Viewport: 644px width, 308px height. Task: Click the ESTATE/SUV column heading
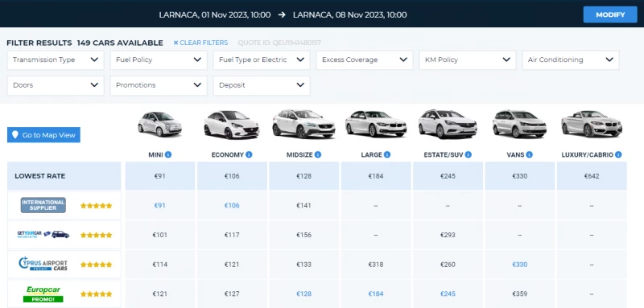(444, 155)
